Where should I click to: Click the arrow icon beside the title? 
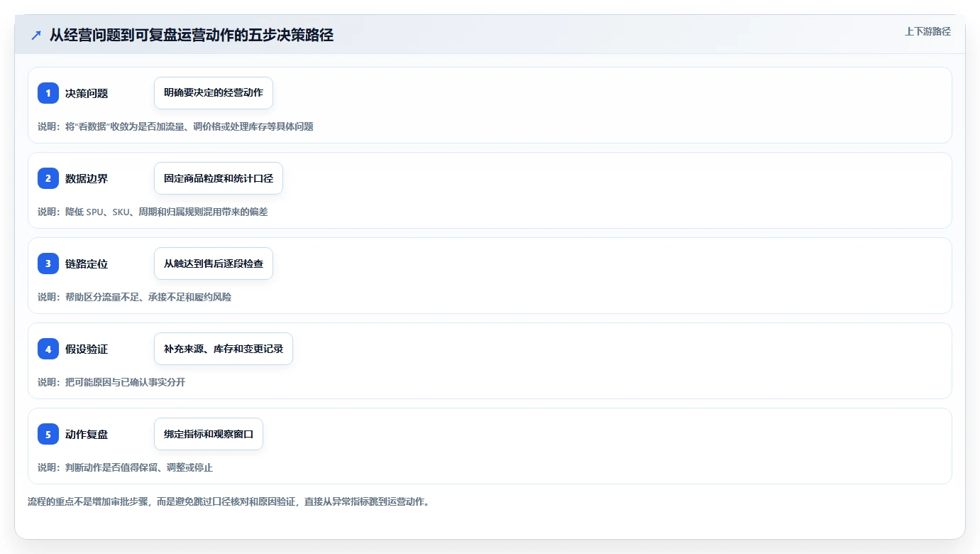(x=35, y=36)
